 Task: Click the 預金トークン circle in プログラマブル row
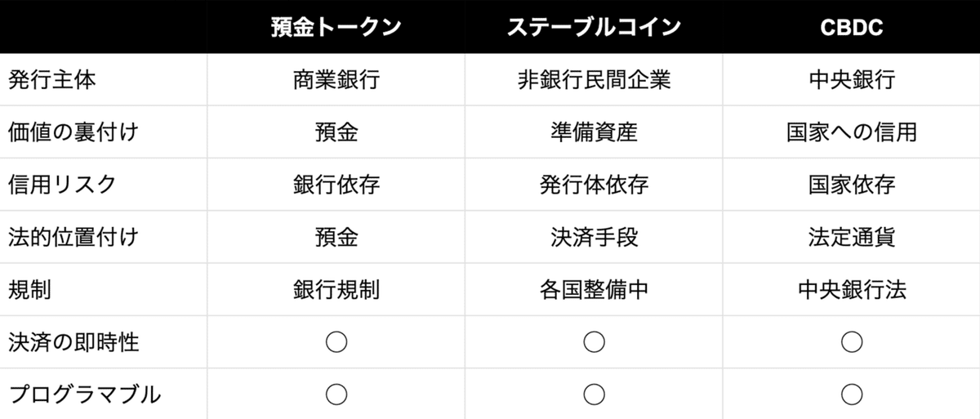pos(336,394)
